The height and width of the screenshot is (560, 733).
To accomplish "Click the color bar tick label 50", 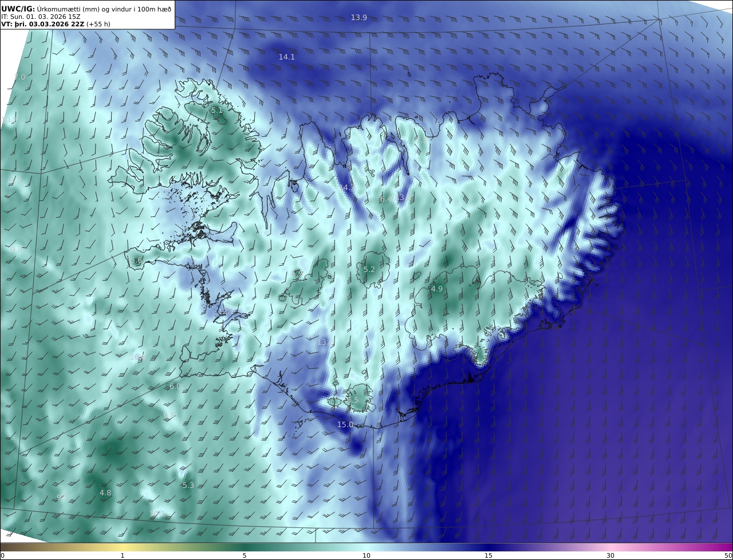I will [x=728, y=555].
